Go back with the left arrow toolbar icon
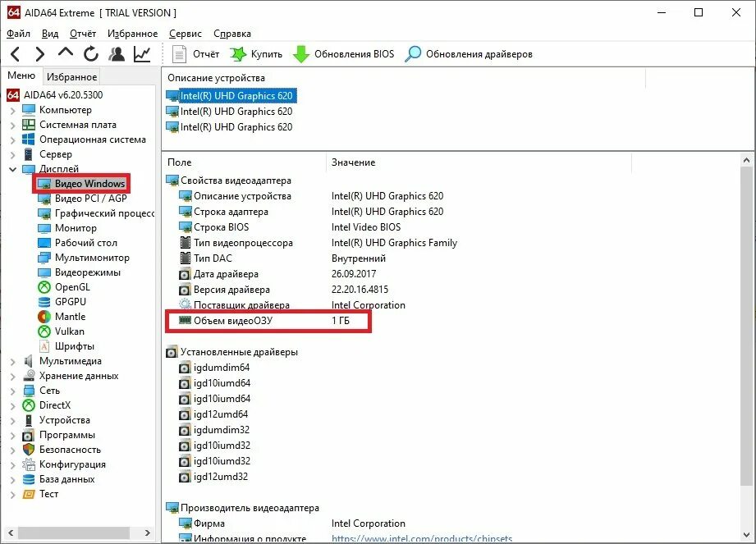The width and height of the screenshot is (756, 544). point(16,54)
